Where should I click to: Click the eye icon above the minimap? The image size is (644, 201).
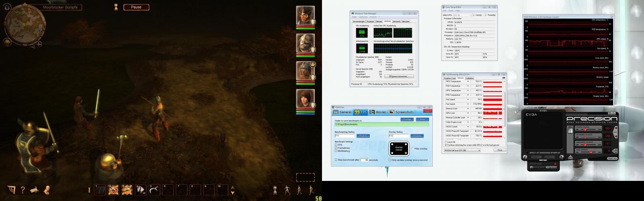7,8
